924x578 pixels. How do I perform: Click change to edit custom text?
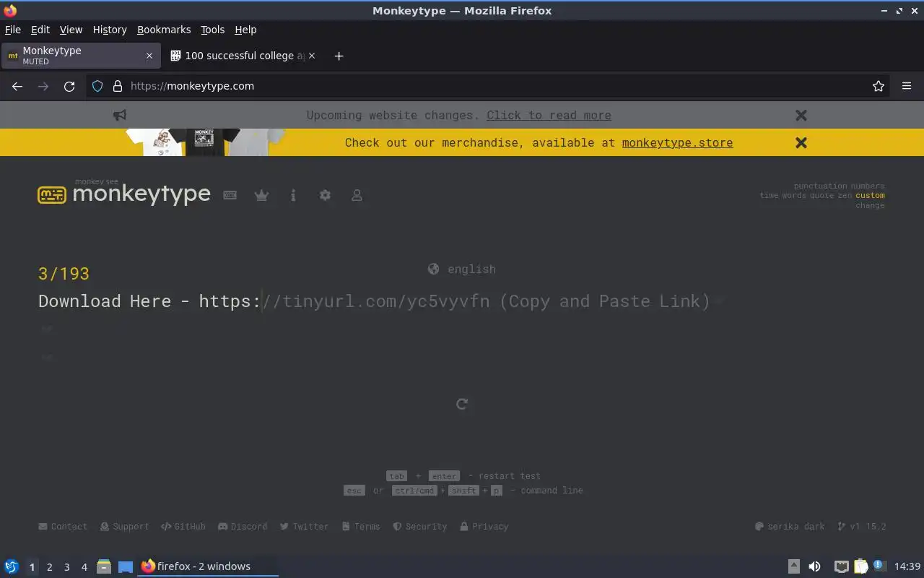tap(870, 205)
